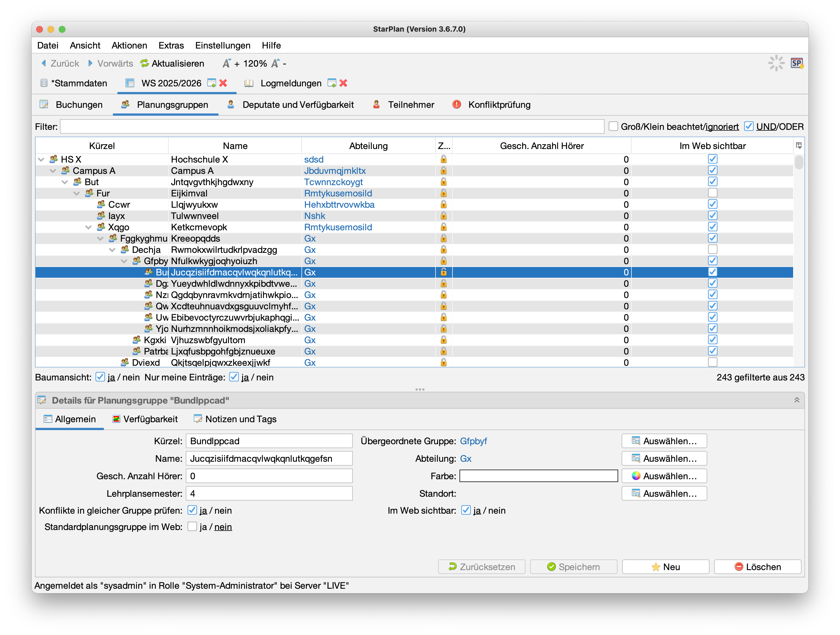Click the SP StarPlan logo icon
Screen dimensions: 840x635
(x=796, y=63)
